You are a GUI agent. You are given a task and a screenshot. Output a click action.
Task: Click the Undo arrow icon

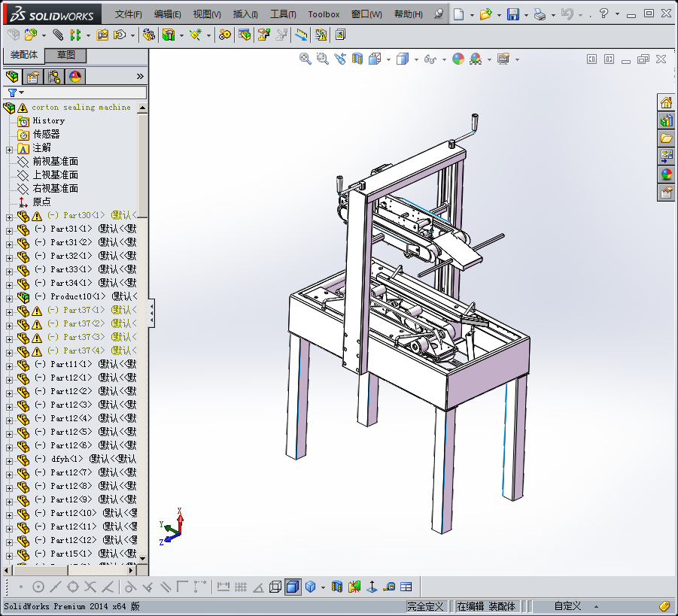pyautogui.click(x=567, y=14)
